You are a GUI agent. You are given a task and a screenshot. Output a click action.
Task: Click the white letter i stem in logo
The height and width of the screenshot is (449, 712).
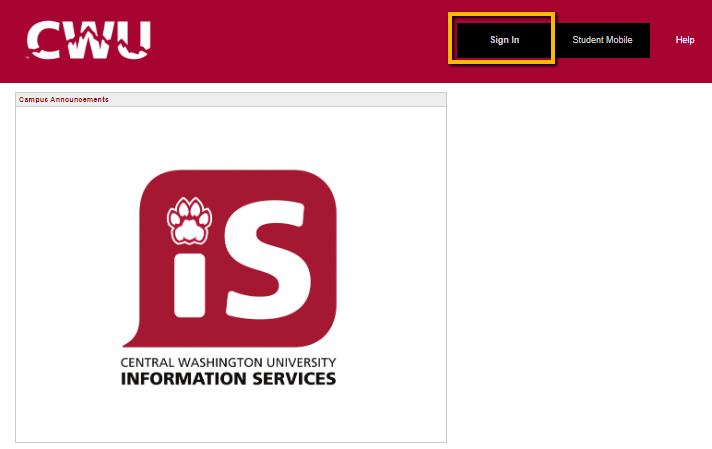[190, 285]
